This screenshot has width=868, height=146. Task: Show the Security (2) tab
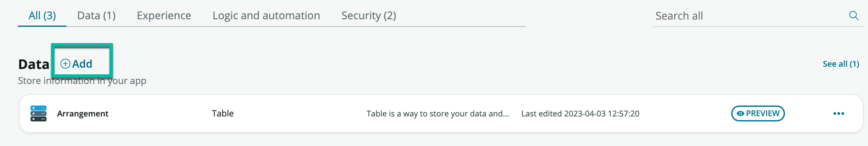pyautogui.click(x=369, y=16)
